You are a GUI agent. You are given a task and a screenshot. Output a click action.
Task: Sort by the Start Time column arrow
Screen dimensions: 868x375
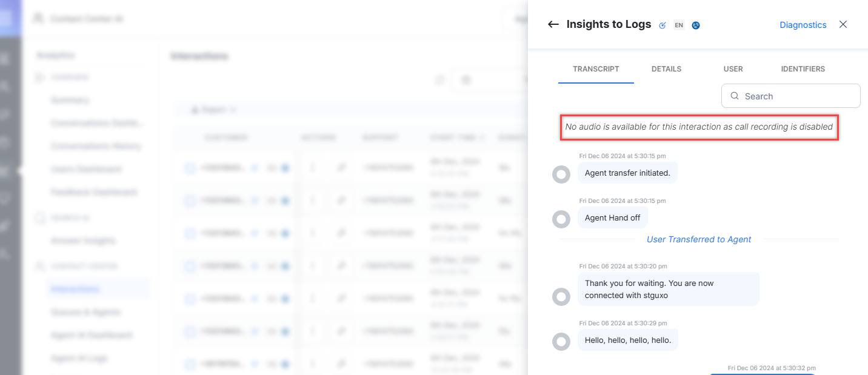[x=482, y=138]
